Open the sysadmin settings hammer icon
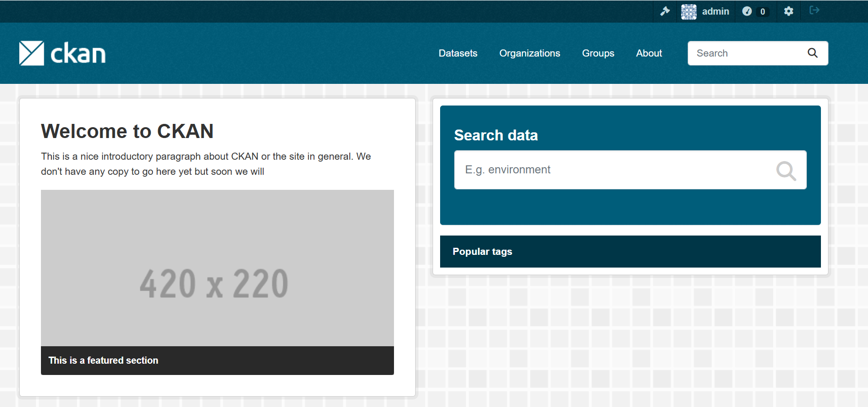 (x=665, y=11)
